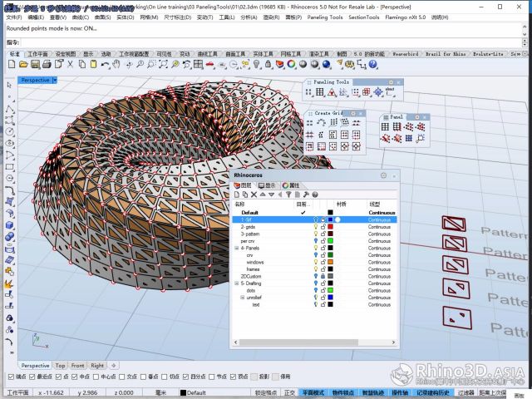532x399 pixels.
Task: Click the hammer Tools icon in layers panel
Action: [x=306, y=195]
